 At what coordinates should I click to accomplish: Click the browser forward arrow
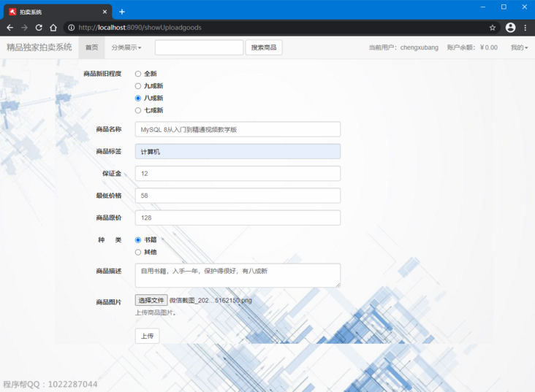[24, 28]
